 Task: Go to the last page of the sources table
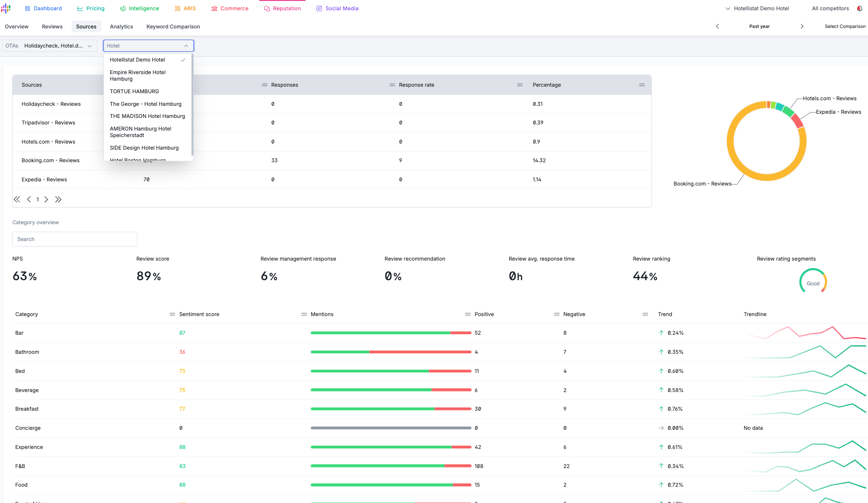click(58, 200)
